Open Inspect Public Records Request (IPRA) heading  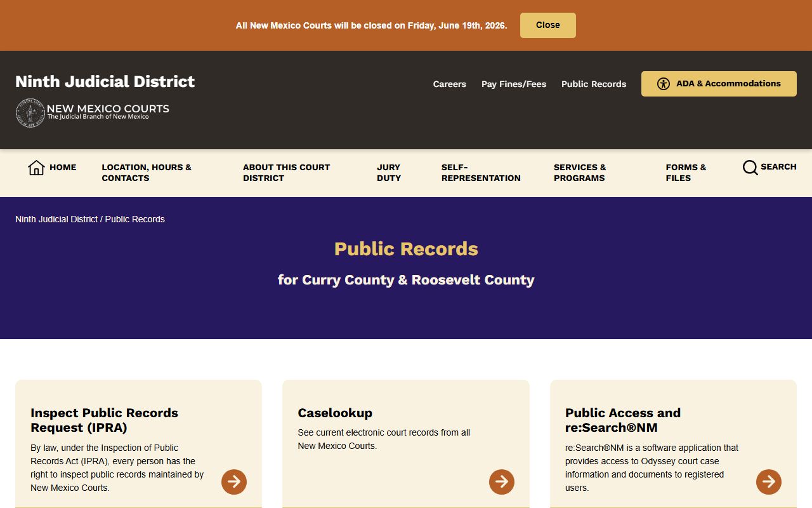tap(104, 420)
